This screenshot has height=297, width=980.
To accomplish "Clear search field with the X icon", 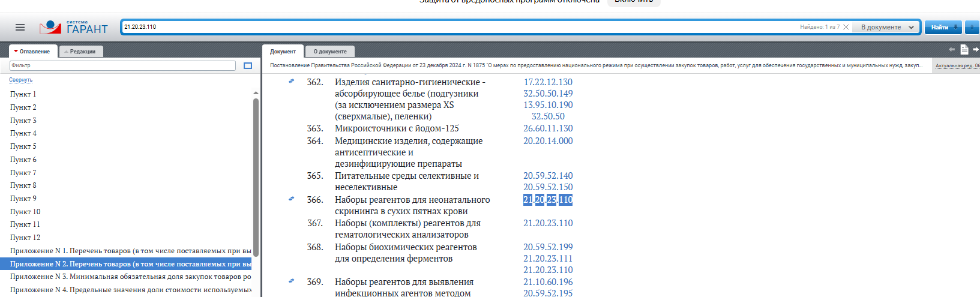I will [x=846, y=27].
